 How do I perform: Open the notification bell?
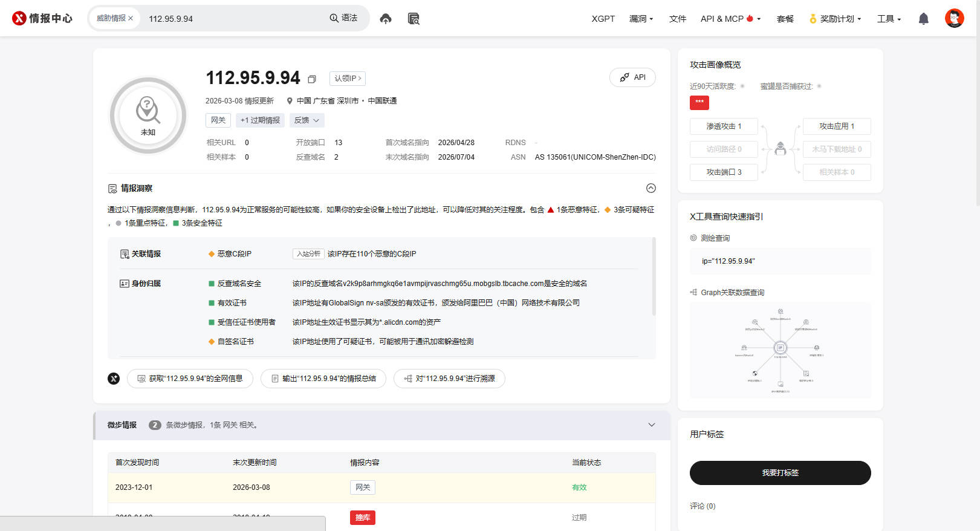click(923, 19)
